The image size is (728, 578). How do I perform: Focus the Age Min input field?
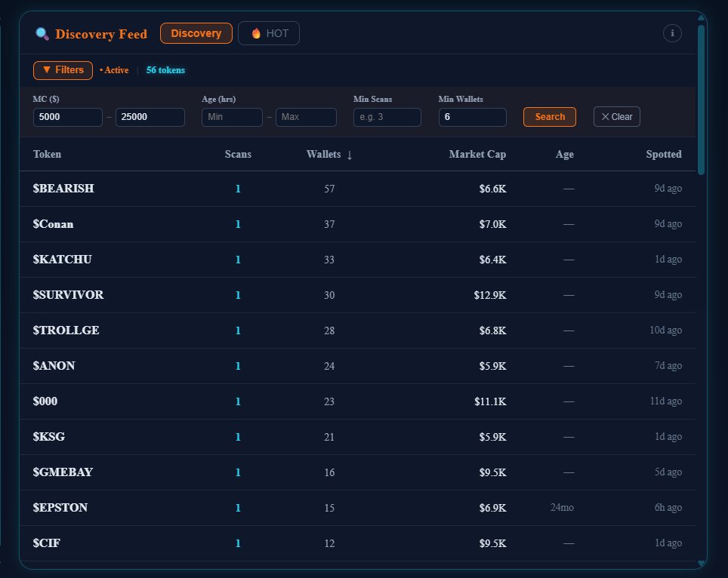point(232,117)
